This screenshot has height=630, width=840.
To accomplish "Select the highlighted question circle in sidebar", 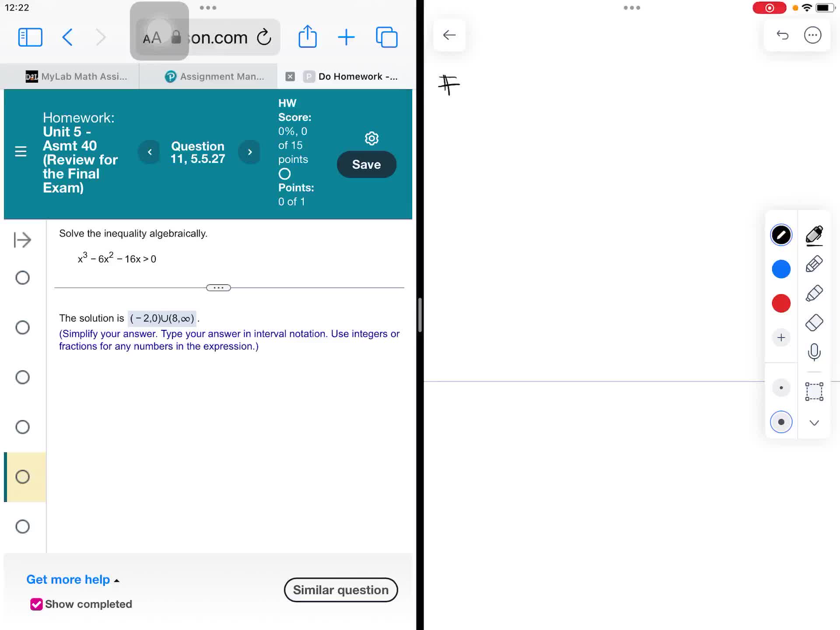I will click(22, 477).
